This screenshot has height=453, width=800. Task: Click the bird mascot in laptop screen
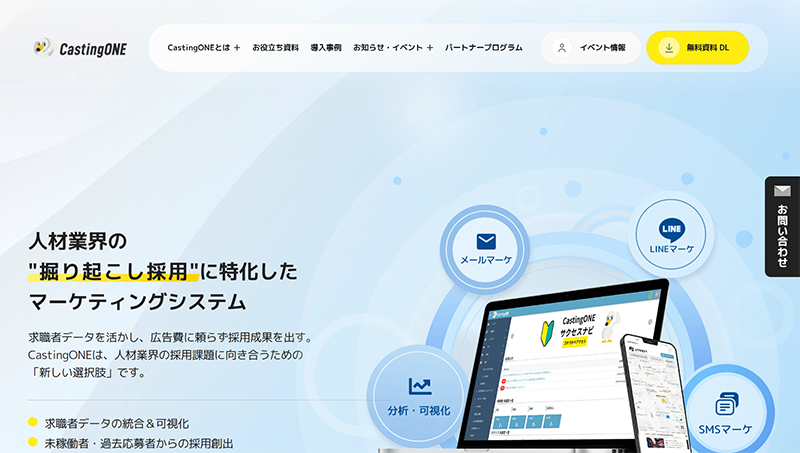point(611,325)
